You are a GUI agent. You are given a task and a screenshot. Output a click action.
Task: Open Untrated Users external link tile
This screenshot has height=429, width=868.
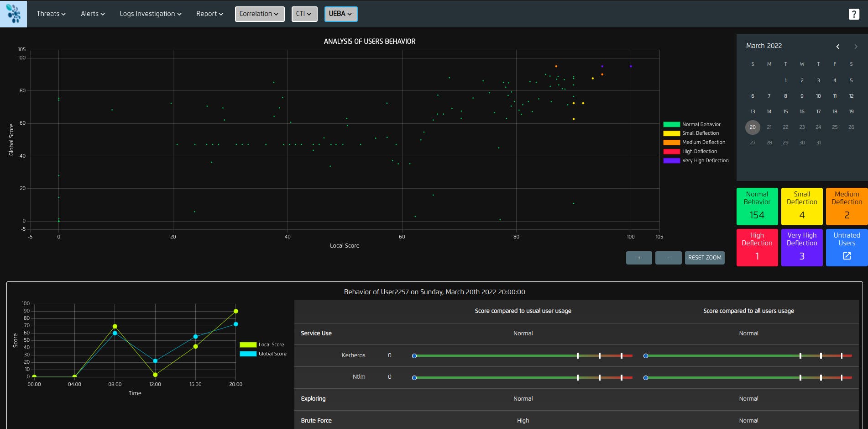click(847, 248)
